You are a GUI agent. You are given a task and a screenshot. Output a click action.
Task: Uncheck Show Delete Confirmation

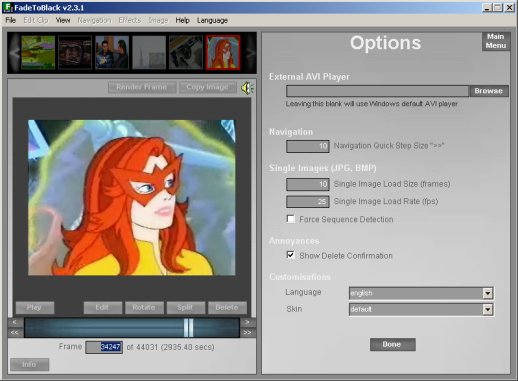tap(291, 255)
